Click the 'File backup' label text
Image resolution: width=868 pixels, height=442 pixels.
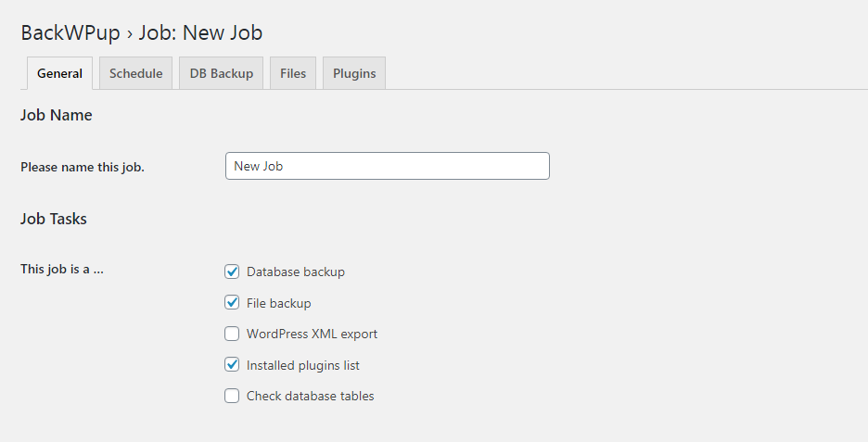click(x=278, y=303)
